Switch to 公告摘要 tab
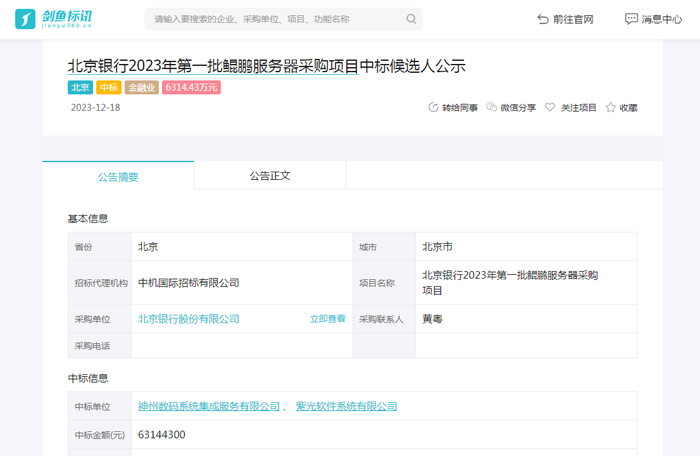Image resolution: width=700 pixels, height=456 pixels. coord(118,176)
